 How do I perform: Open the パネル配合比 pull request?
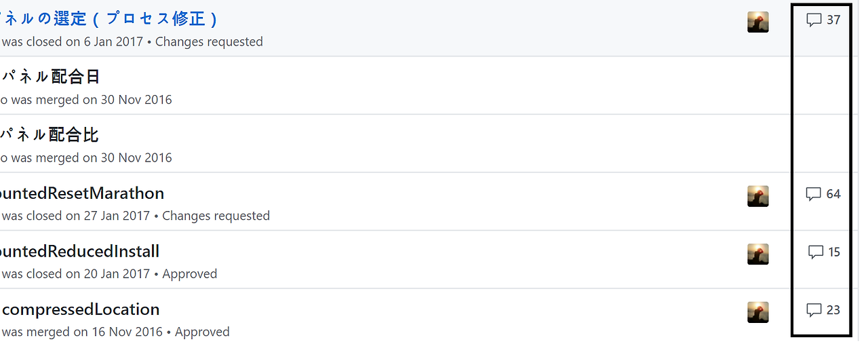pyautogui.click(x=50, y=135)
